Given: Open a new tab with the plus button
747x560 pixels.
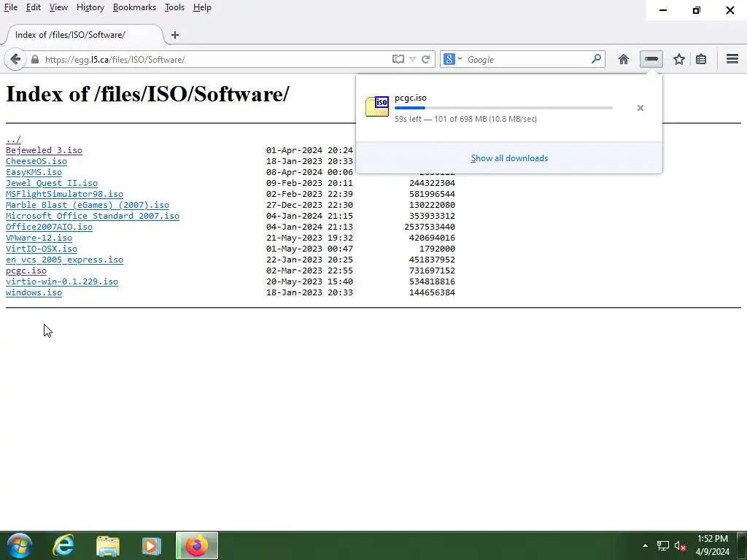Looking at the screenshot, I should click(x=175, y=35).
